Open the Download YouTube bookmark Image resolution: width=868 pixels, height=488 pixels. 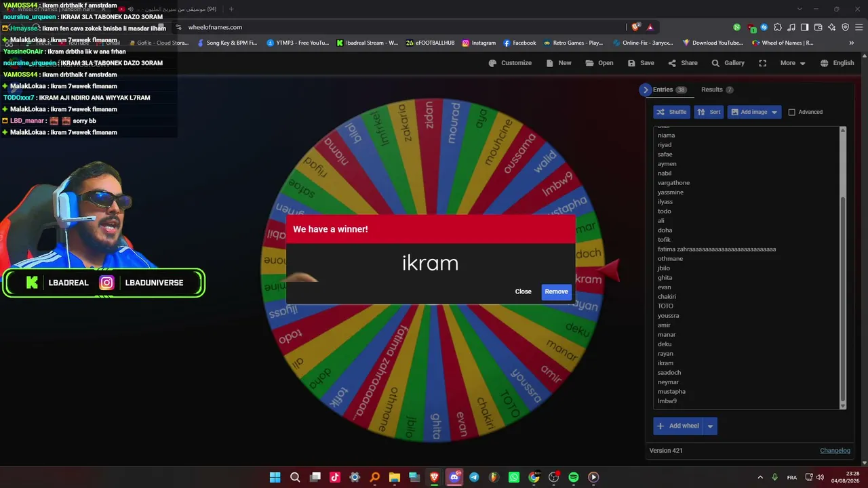[712, 43]
